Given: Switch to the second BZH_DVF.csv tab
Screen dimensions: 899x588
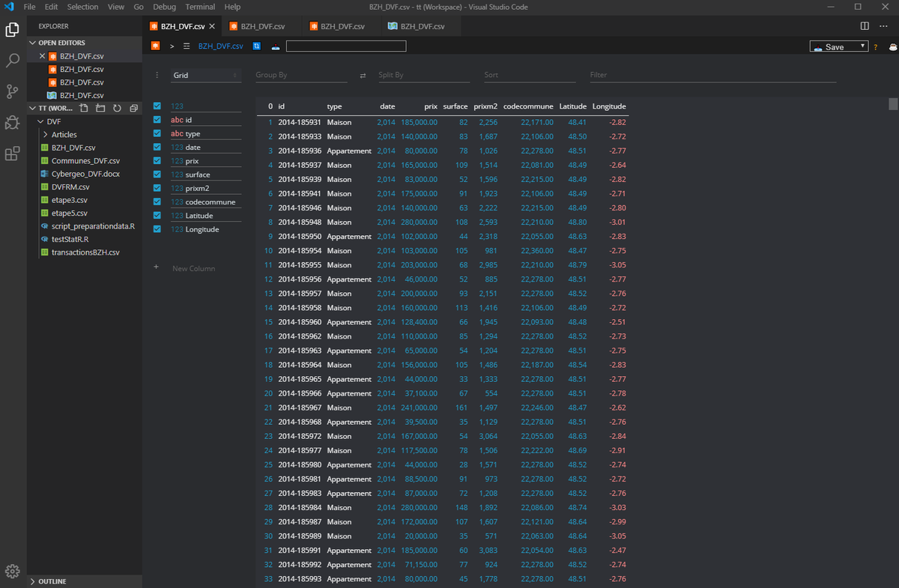Looking at the screenshot, I should click(x=262, y=26).
